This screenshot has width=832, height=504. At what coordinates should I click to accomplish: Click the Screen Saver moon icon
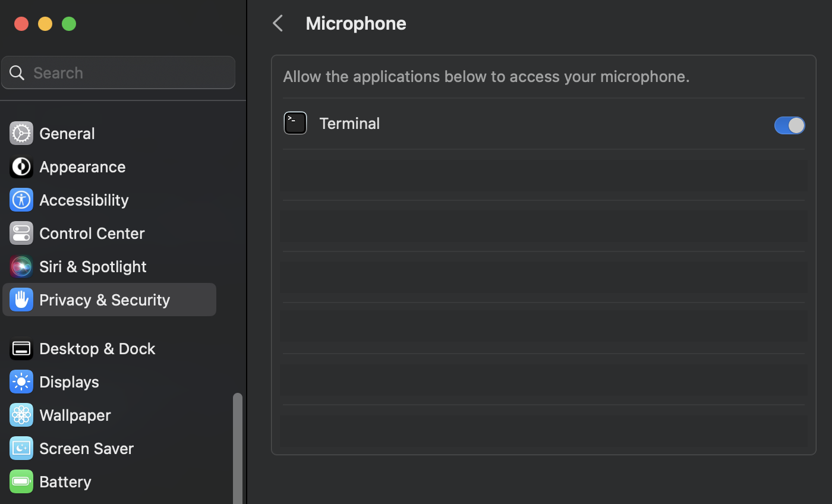[21, 448]
